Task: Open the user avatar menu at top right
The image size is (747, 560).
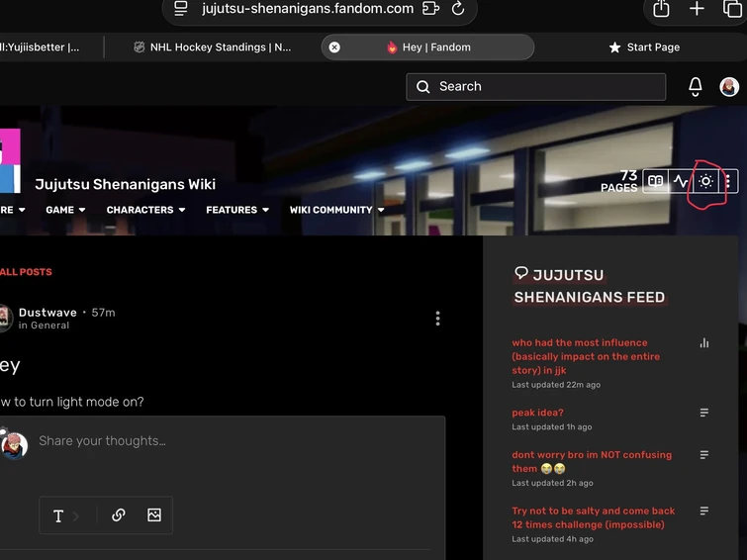Action: coord(729,87)
